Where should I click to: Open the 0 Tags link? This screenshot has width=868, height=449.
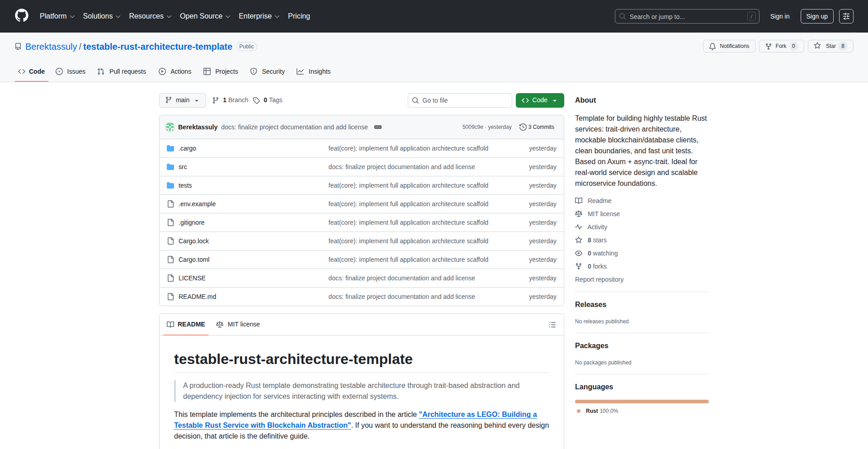tap(268, 100)
